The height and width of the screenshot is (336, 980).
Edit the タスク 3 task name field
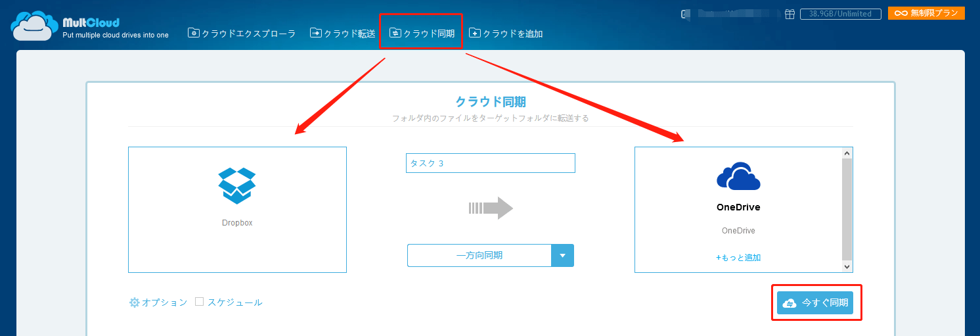click(x=491, y=163)
